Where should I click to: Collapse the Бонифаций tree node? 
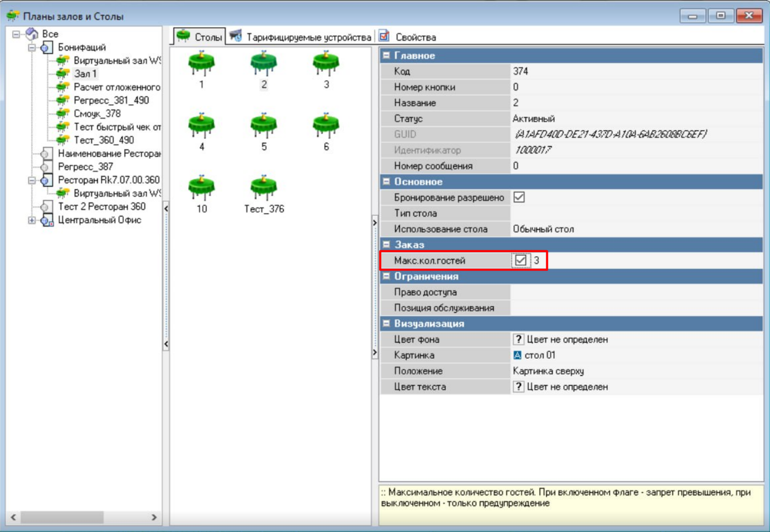coord(32,47)
